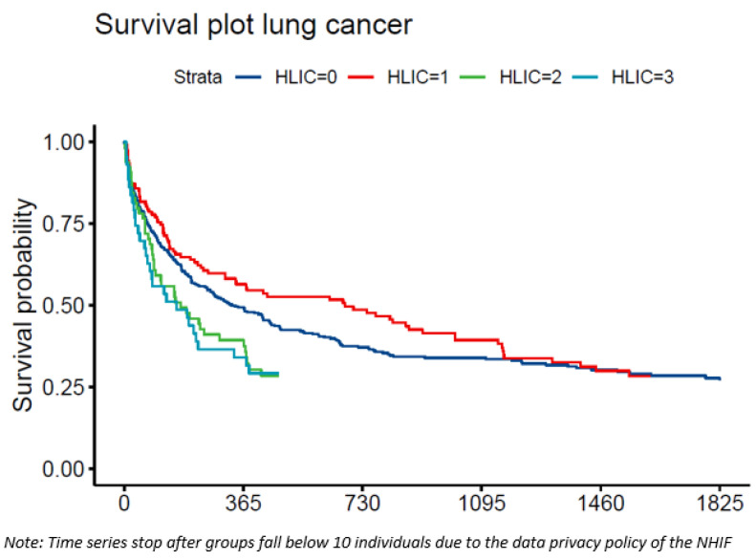Click the end of the green HLIC=2 curve
Image resolution: width=756 pixels, height=560 pixels.
point(277,376)
